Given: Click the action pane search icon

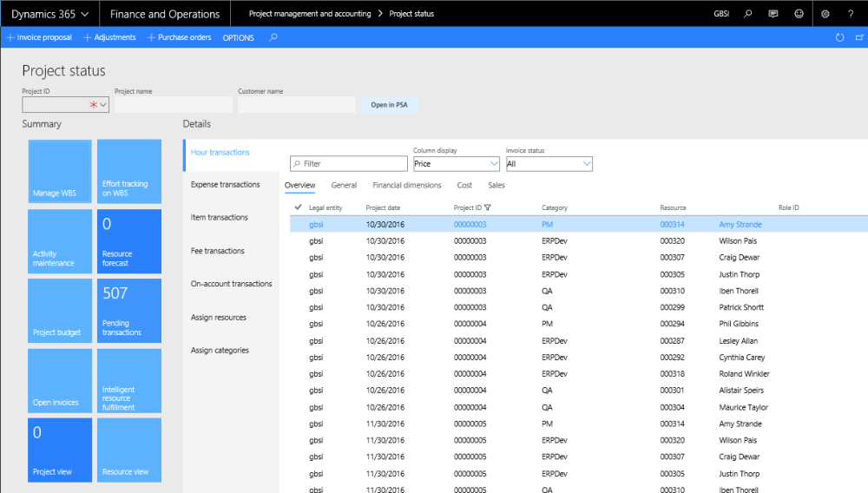Looking at the screenshot, I should [x=273, y=37].
